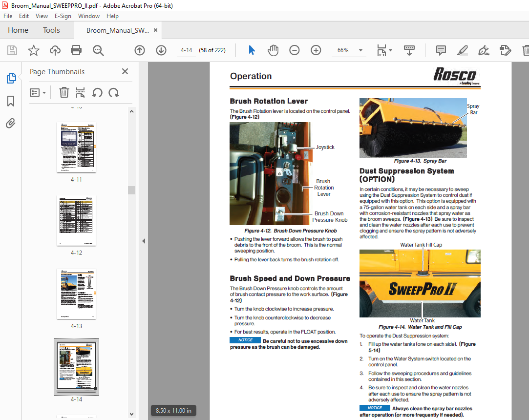This screenshot has height=420, width=529.
Task: Select the Broom_Manual_SW... document tab
Action: [117, 30]
